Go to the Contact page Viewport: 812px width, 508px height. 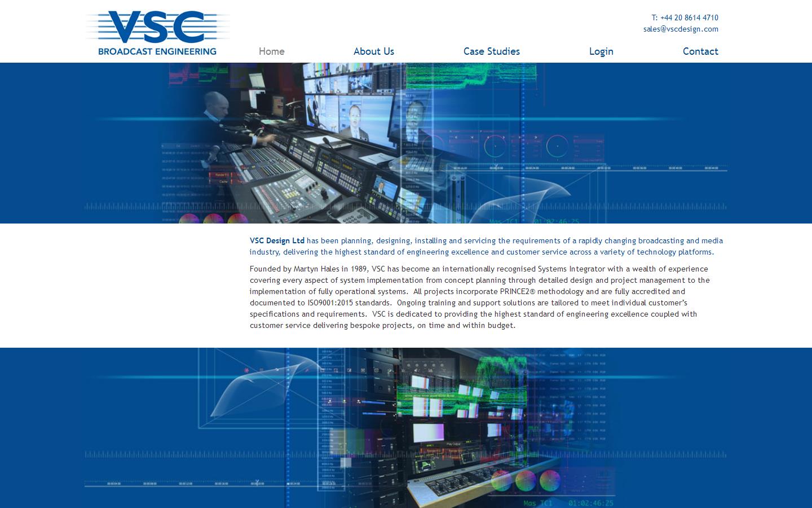tap(700, 51)
